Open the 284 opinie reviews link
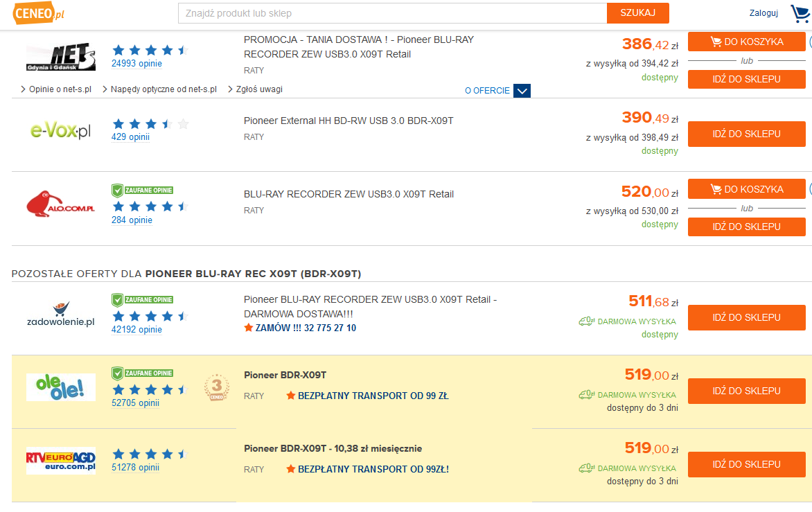 click(x=132, y=220)
